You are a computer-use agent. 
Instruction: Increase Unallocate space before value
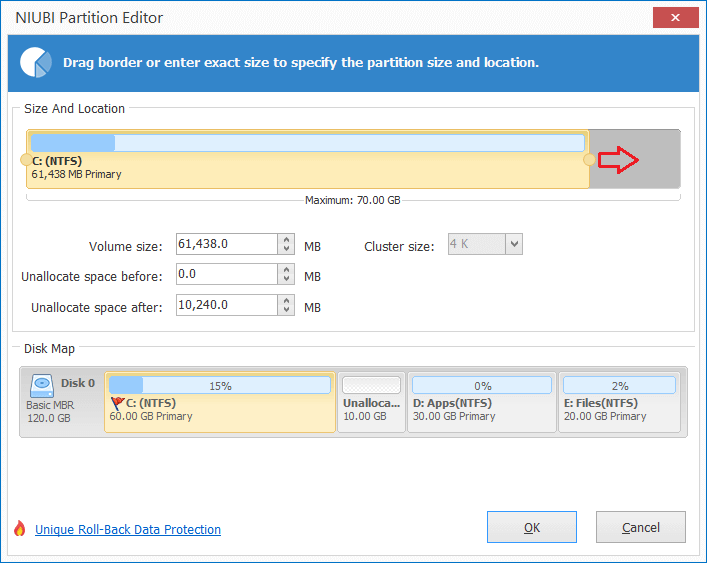coord(286,269)
